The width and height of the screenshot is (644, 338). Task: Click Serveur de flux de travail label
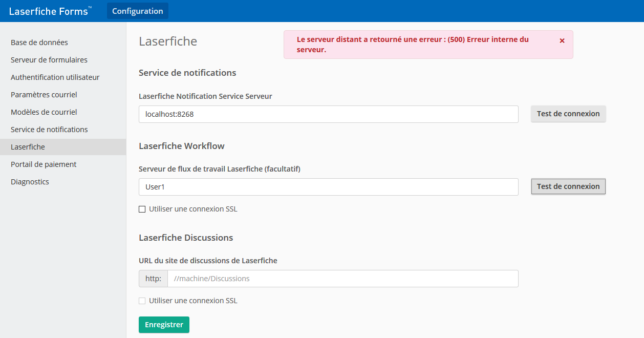[220, 168]
